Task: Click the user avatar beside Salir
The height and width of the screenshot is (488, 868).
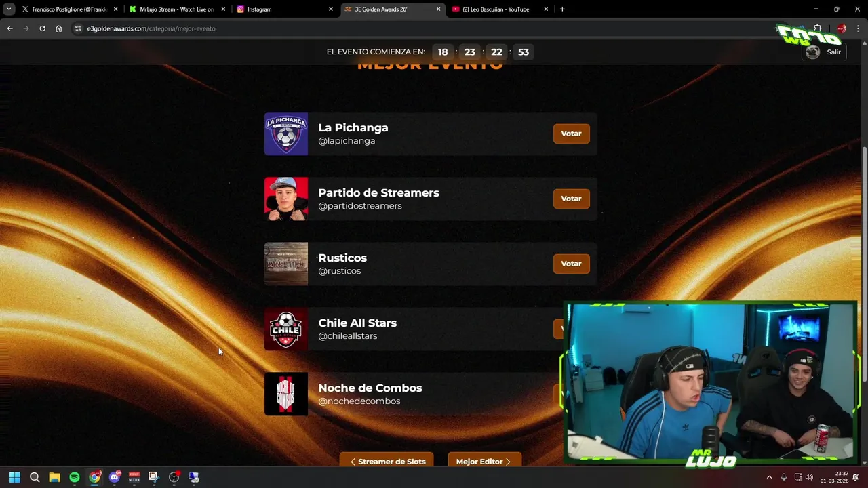Action: click(x=812, y=52)
